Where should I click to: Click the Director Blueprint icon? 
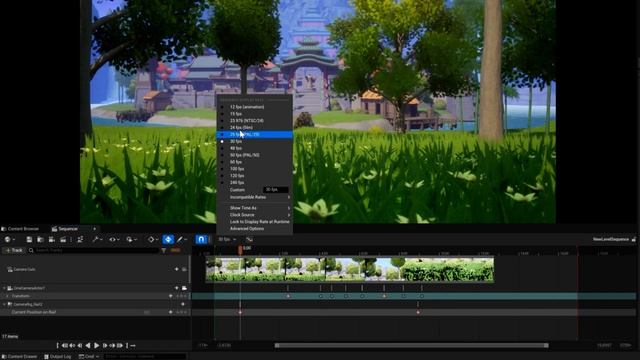tap(80, 240)
